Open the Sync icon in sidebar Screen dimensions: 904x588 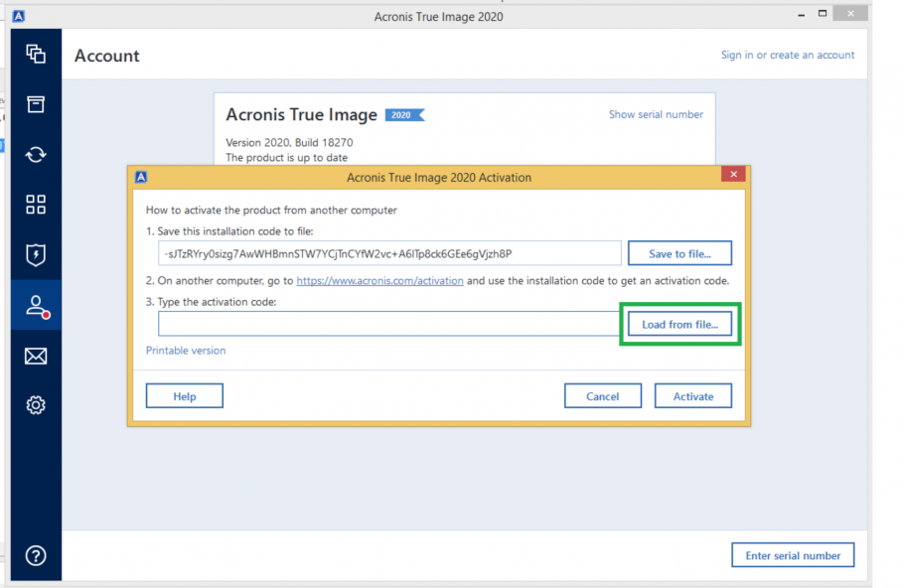(36, 155)
